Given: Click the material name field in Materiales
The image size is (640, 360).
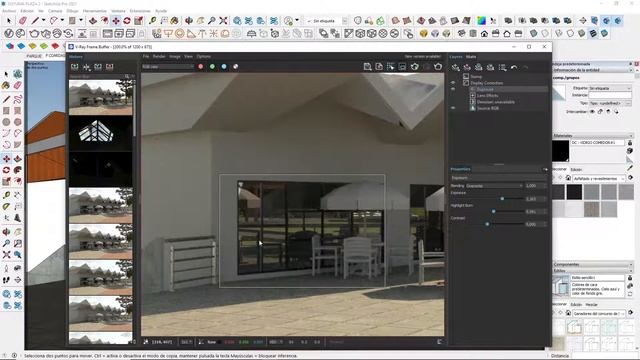Looking at the screenshot, I should point(598,142).
